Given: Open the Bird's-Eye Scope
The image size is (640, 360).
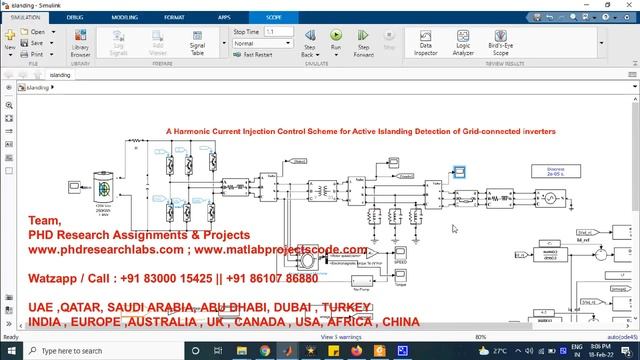Looking at the screenshot, I should (x=500, y=43).
